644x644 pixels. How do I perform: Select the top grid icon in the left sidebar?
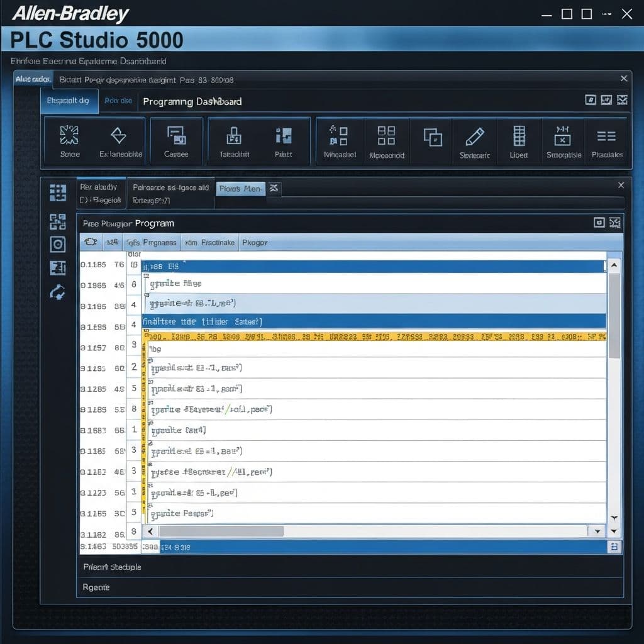coord(58,193)
